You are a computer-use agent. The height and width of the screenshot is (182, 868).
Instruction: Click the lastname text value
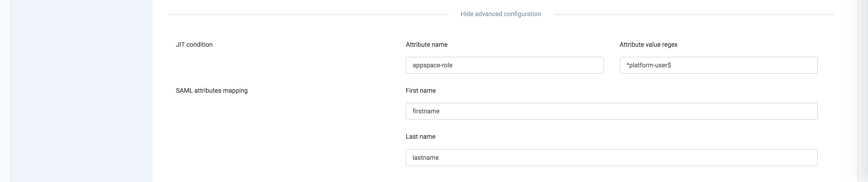(x=426, y=158)
